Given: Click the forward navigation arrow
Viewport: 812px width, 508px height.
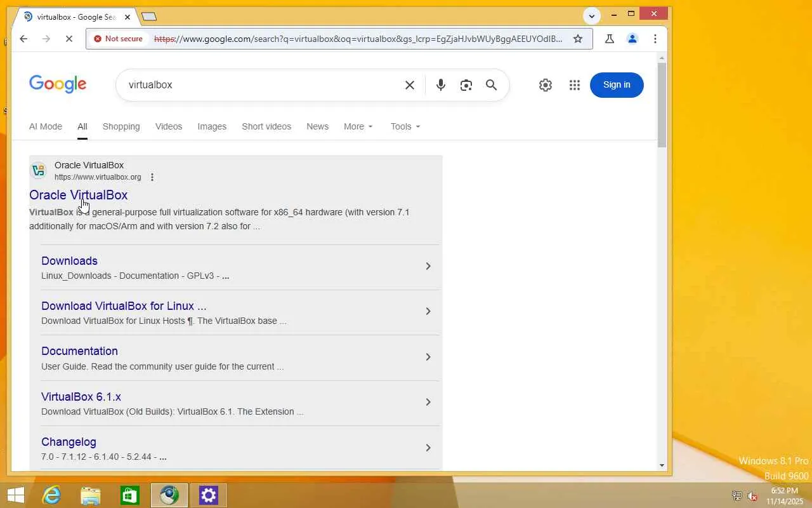Looking at the screenshot, I should (x=46, y=39).
